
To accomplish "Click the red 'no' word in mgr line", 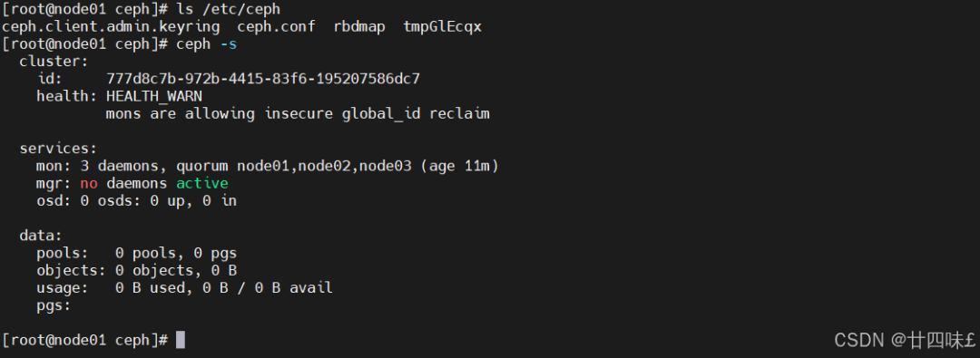I will pyautogui.click(x=89, y=184).
